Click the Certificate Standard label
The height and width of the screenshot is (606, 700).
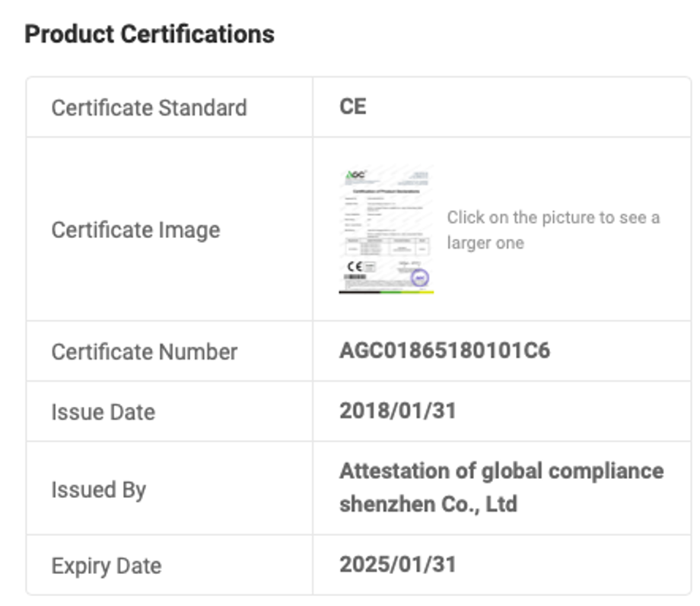[x=149, y=107]
